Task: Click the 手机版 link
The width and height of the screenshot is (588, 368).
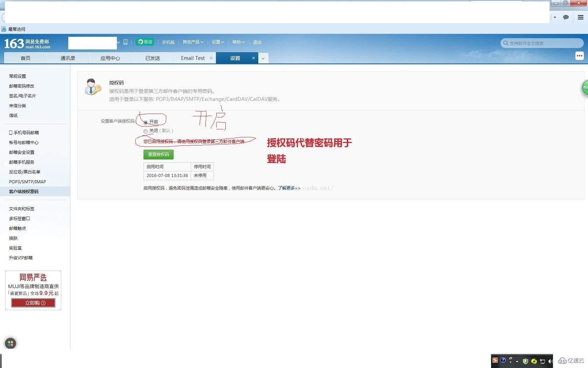Action: pos(168,42)
